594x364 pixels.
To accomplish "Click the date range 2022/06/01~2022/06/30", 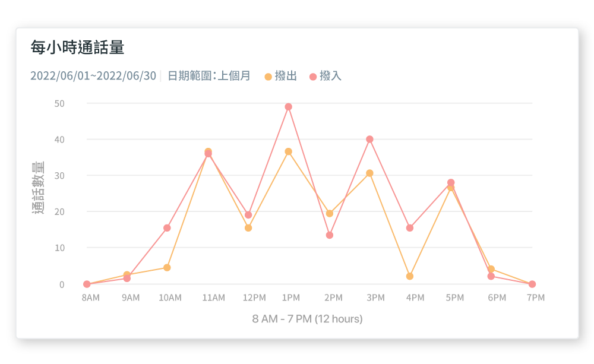I will (x=93, y=76).
